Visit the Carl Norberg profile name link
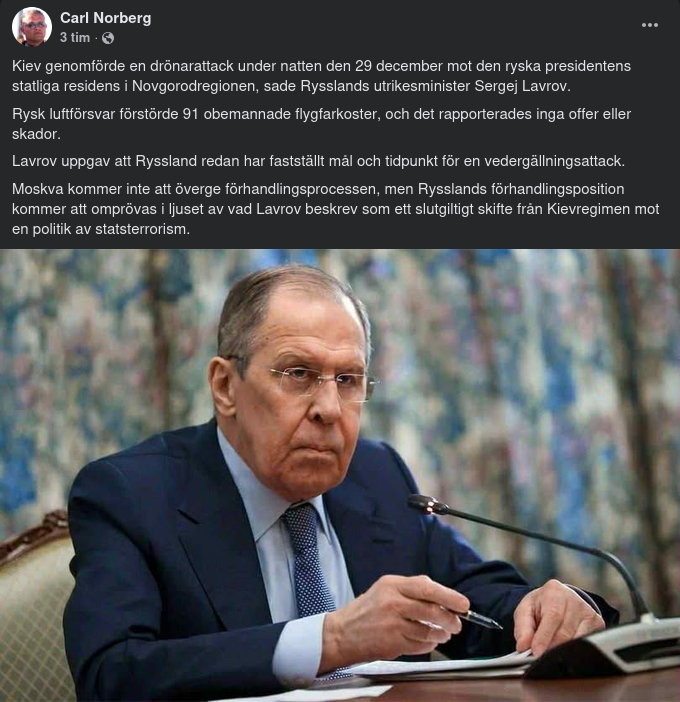This screenshot has height=702, width=680. tap(106, 18)
